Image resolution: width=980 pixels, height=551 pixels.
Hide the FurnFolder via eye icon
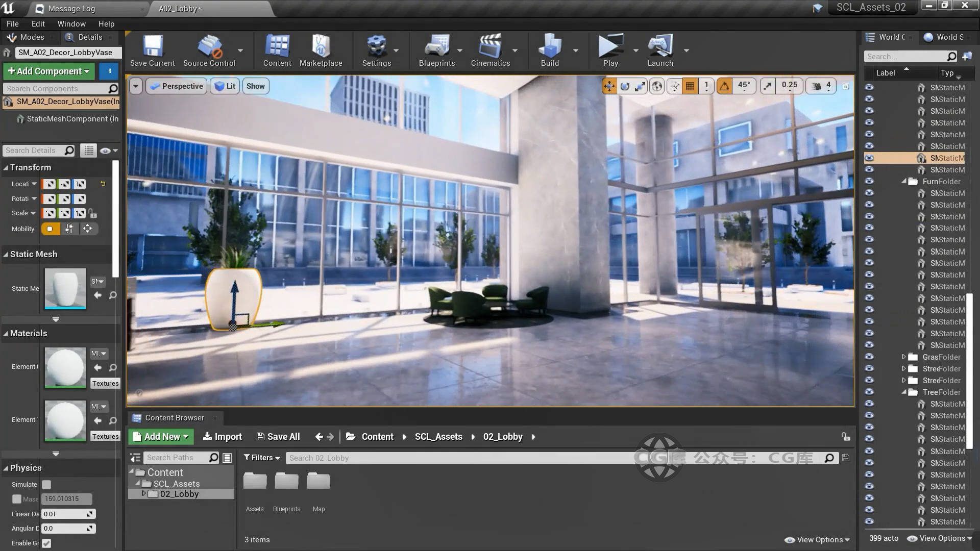coord(869,182)
